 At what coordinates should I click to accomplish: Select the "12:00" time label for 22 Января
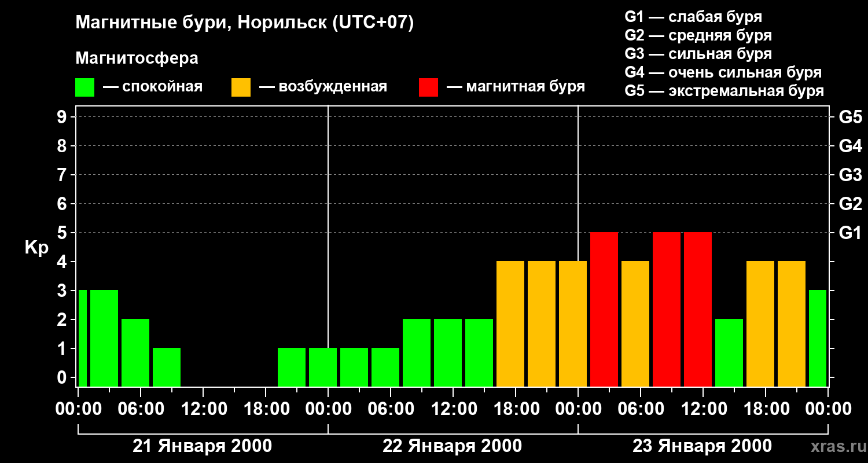[x=453, y=409]
